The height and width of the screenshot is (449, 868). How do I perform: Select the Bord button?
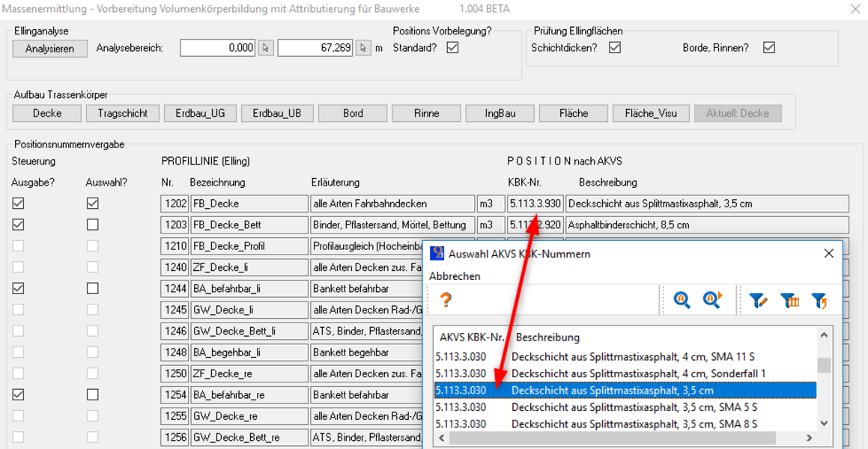[x=353, y=114]
